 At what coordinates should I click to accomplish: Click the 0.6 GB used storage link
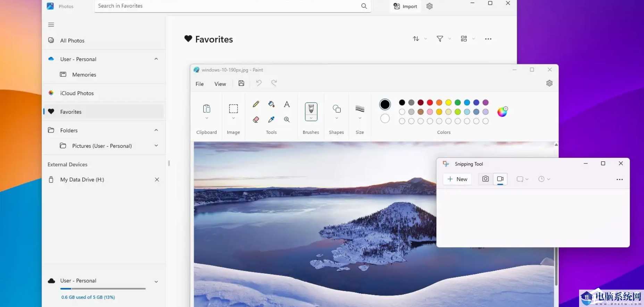pos(88,297)
